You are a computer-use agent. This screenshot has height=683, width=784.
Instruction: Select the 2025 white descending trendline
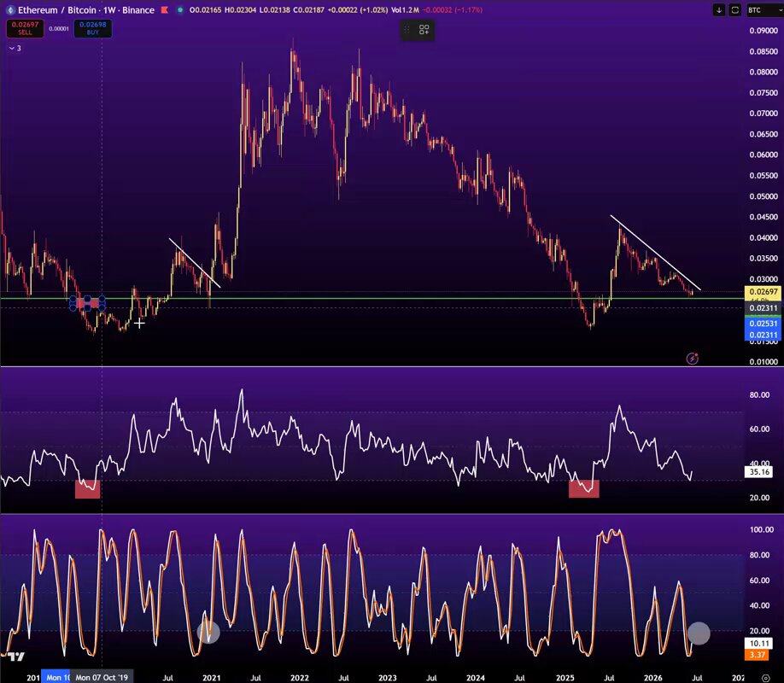click(656, 253)
